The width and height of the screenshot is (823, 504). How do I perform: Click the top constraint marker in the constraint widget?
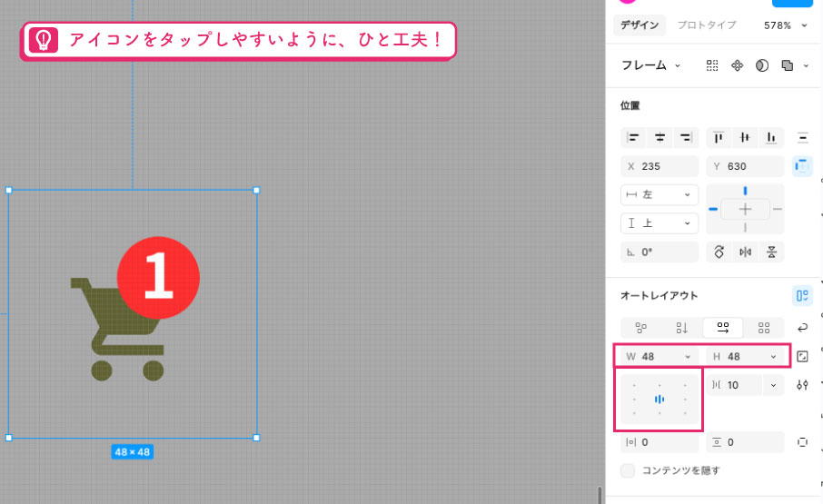click(745, 191)
